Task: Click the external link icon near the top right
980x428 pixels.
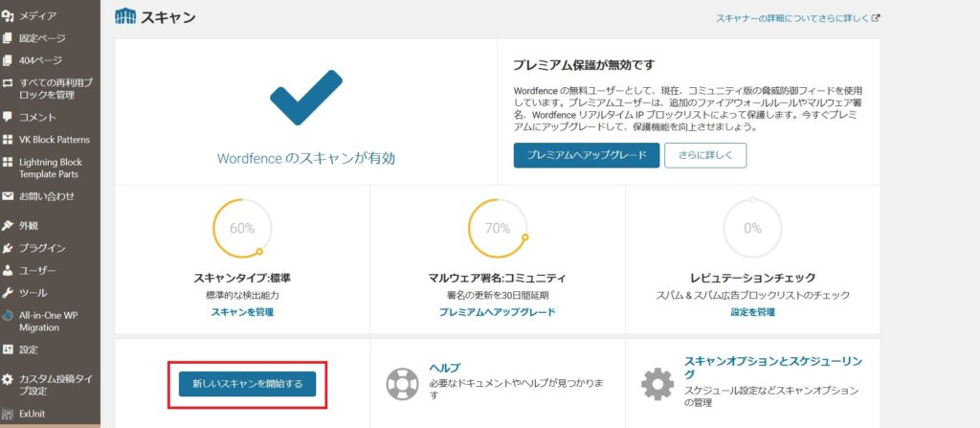Action: (x=876, y=19)
